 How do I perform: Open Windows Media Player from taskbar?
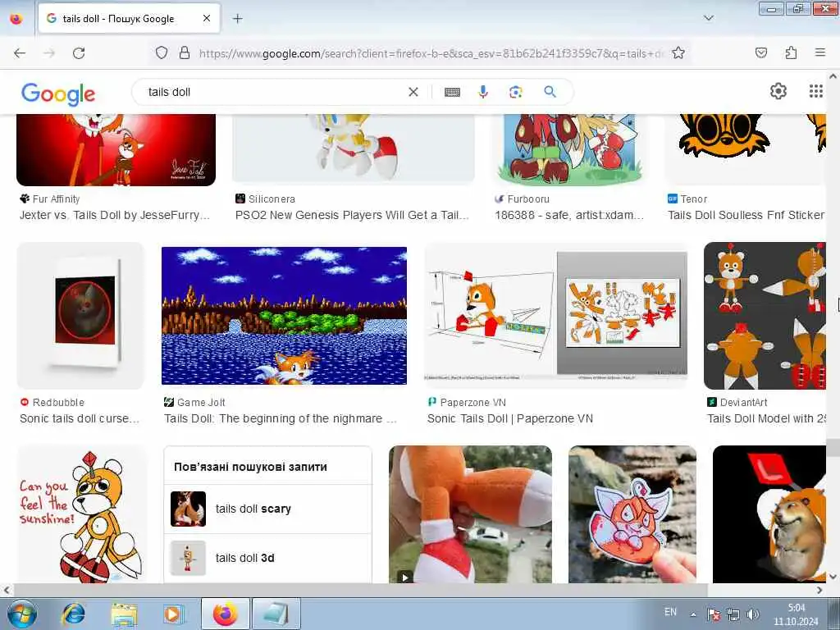tap(173, 614)
